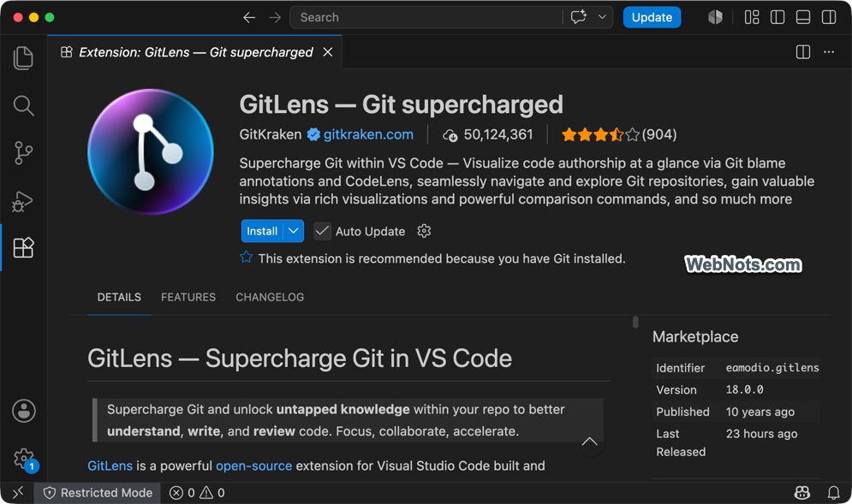This screenshot has width=852, height=504.
Task: Open the warnings count in status bar
Action: (x=212, y=493)
